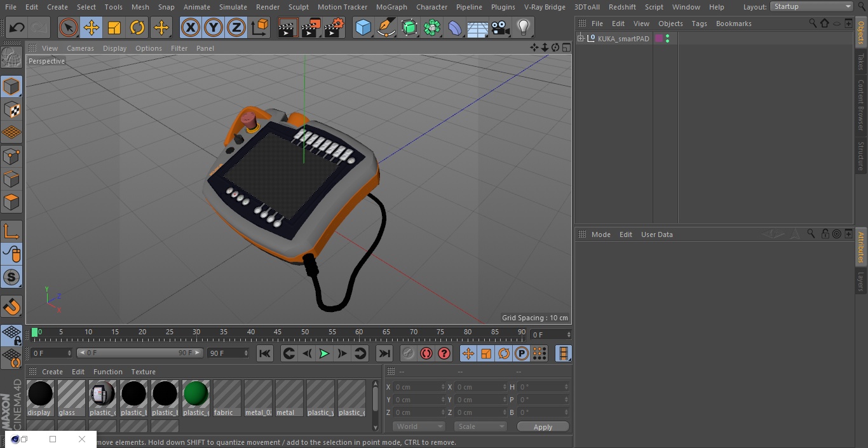Add a Cube primitive object
The width and height of the screenshot is (868, 448).
363,27
